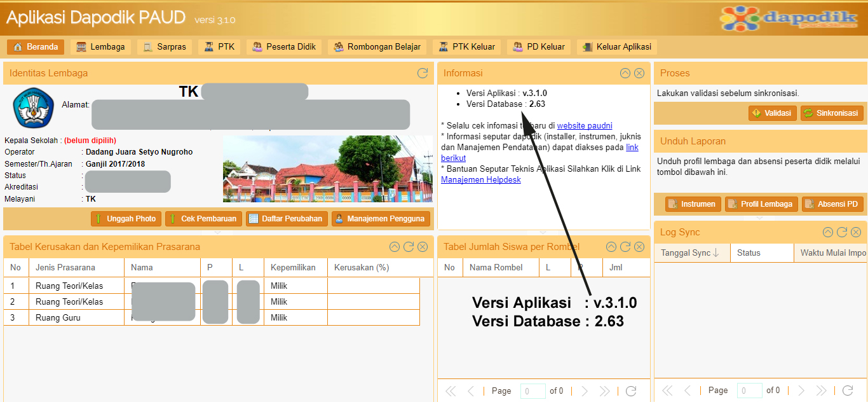Open the Lembaga menu
Image resolution: width=868 pixels, height=402 pixels.
pyautogui.click(x=100, y=47)
